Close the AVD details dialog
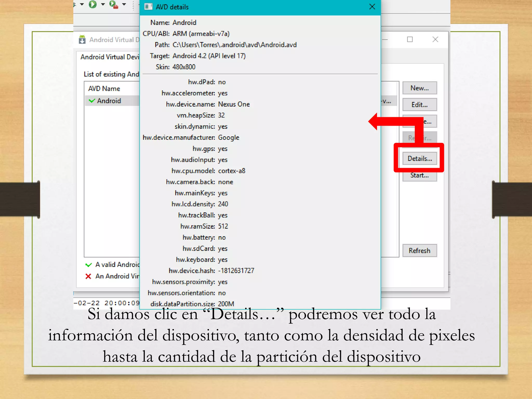 pos(372,6)
